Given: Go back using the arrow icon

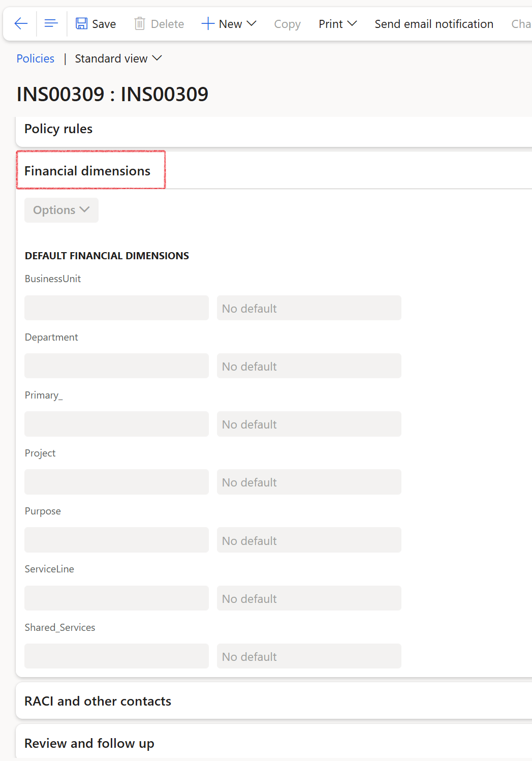Looking at the screenshot, I should [21, 24].
